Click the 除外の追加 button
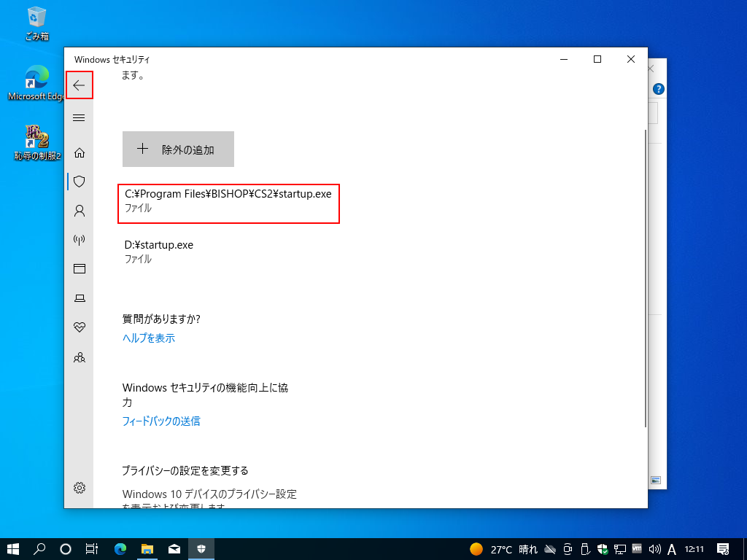The width and height of the screenshot is (747, 560). 178,149
